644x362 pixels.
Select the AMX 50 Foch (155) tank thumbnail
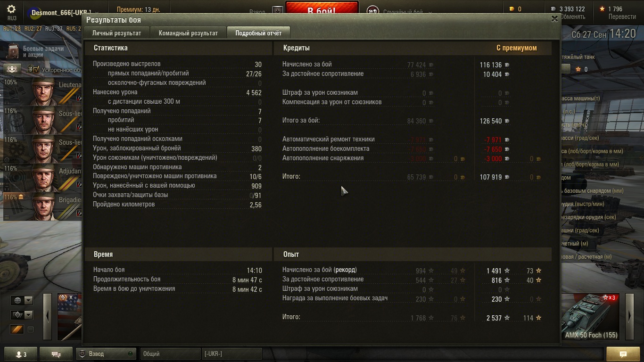point(591,316)
